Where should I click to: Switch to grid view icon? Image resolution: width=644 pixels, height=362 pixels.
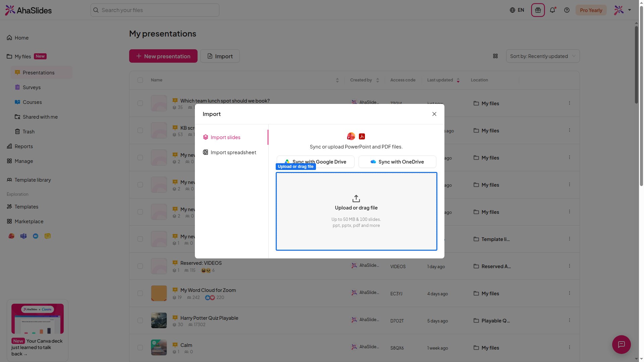(x=495, y=56)
